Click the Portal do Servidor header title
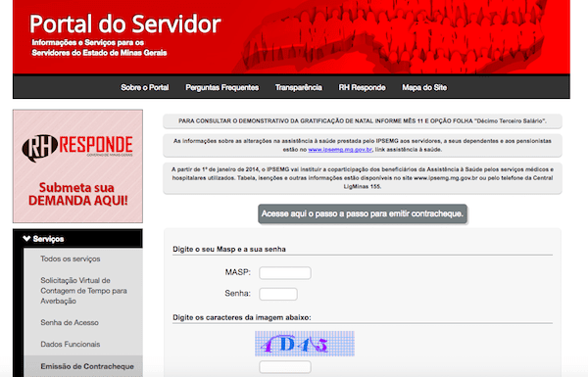 pyautogui.click(x=124, y=24)
